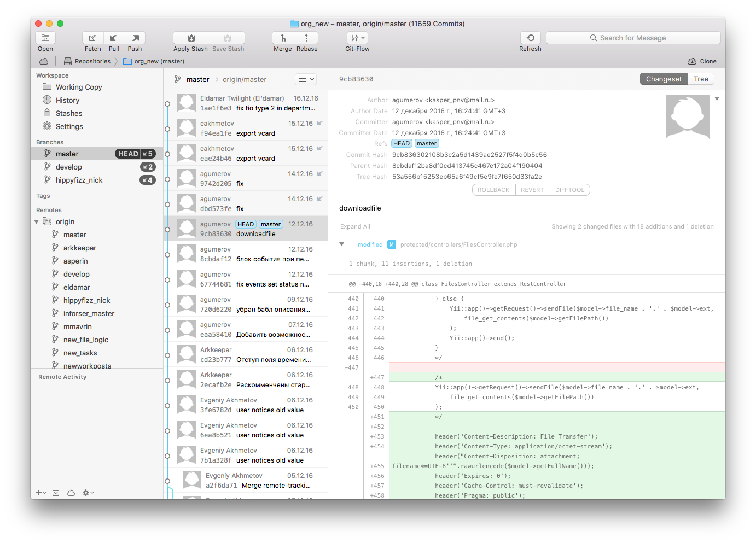Screen dimensions: 756x543
Task: Open Working Copy in the sidebar
Action: click(x=79, y=87)
